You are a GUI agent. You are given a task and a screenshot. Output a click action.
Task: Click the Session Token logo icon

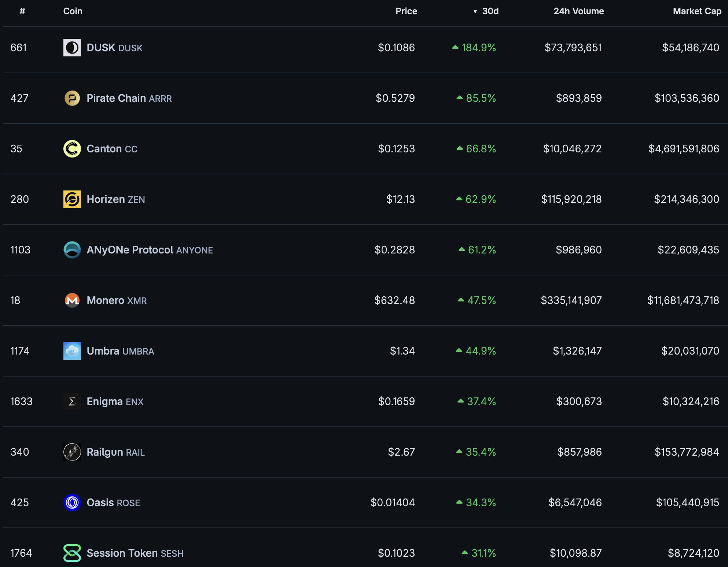(72, 553)
